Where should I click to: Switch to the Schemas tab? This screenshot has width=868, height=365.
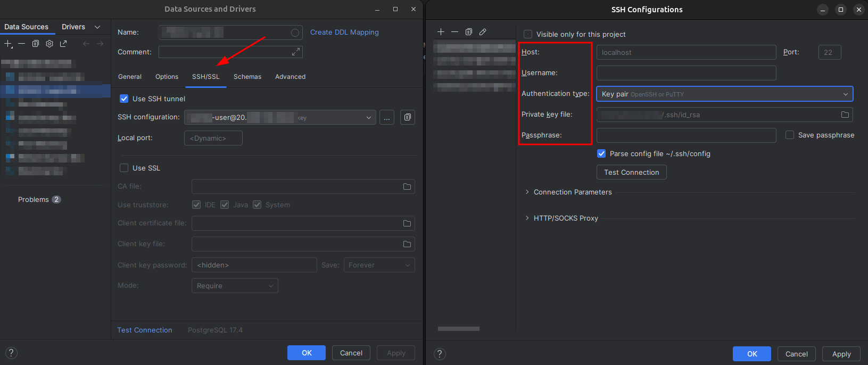coord(247,77)
